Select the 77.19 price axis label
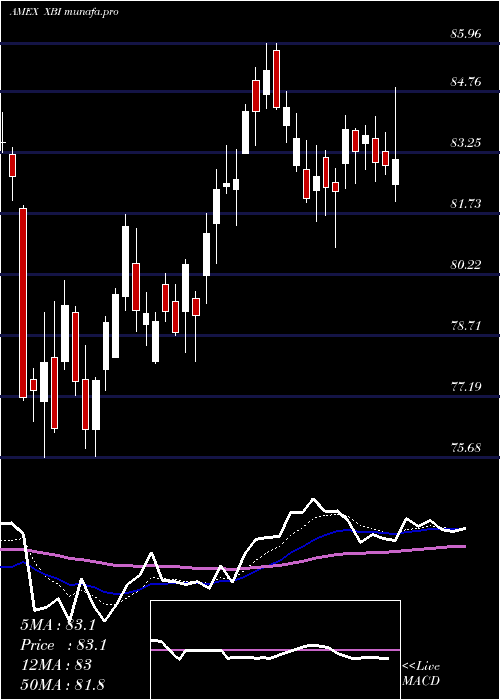 click(466, 386)
